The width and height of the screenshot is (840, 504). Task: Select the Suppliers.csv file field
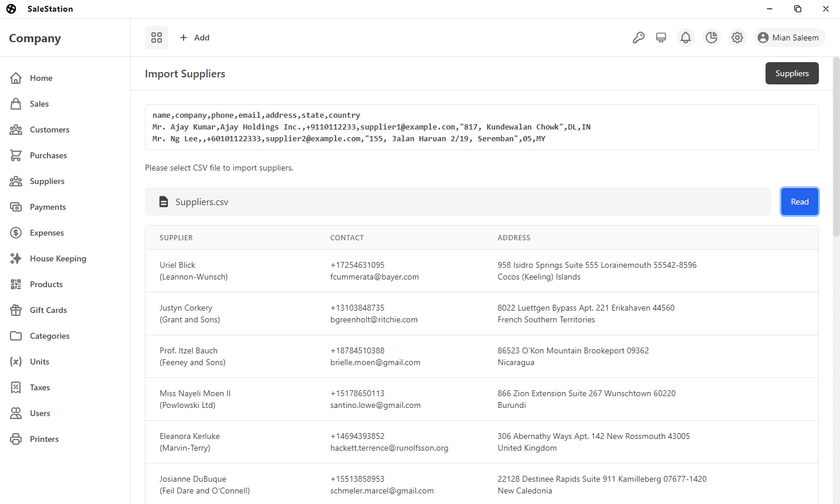458,202
